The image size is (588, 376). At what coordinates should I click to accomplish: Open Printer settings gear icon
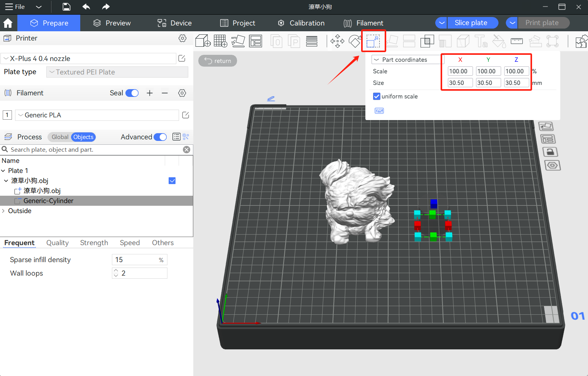pyautogui.click(x=182, y=38)
